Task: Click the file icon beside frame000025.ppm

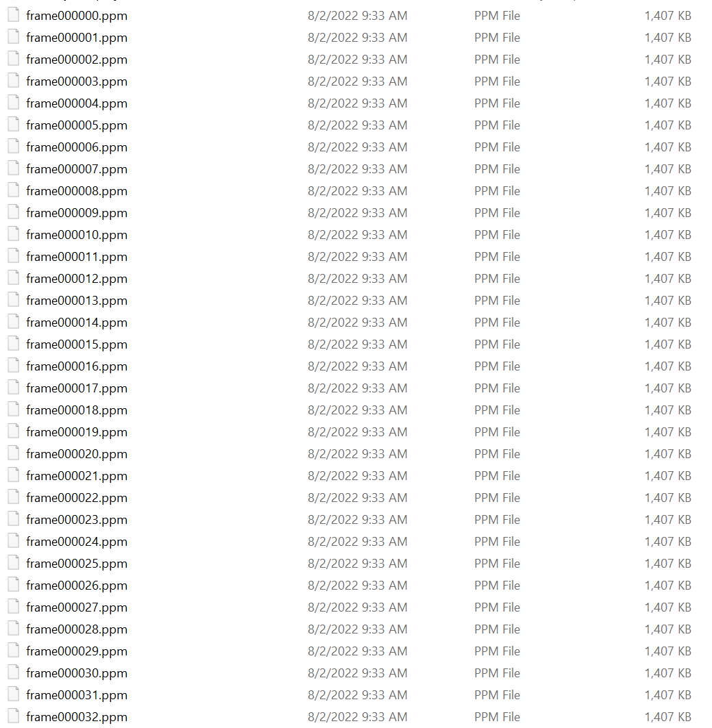Action: click(x=14, y=563)
